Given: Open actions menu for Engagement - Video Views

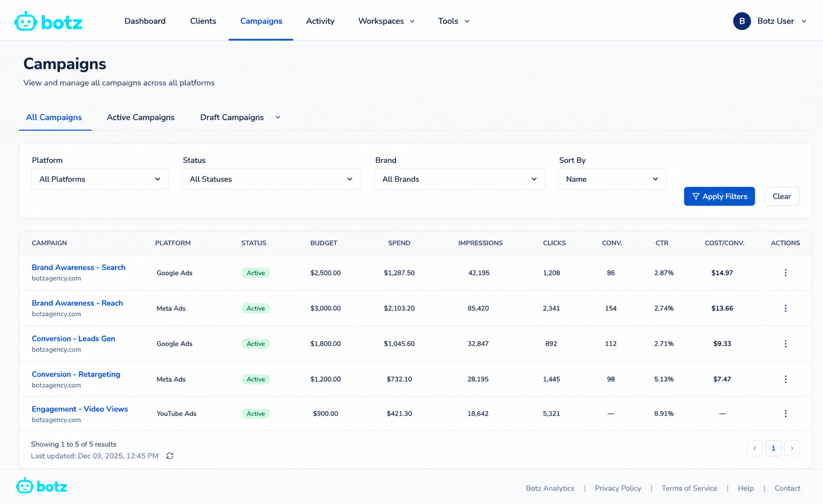Looking at the screenshot, I should point(785,414).
